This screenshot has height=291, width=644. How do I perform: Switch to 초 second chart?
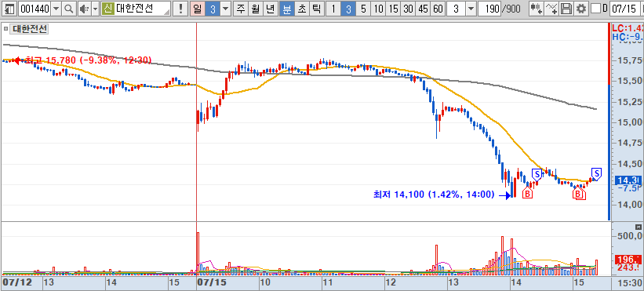click(301, 9)
